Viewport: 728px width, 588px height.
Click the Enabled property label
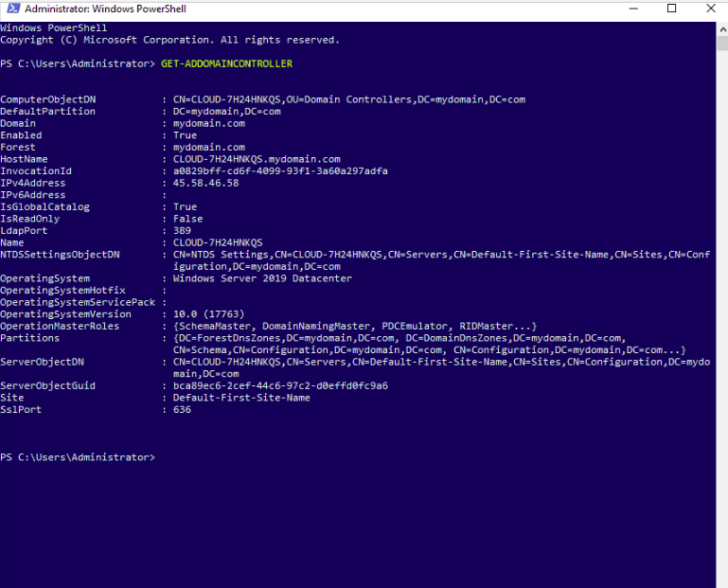(21, 135)
